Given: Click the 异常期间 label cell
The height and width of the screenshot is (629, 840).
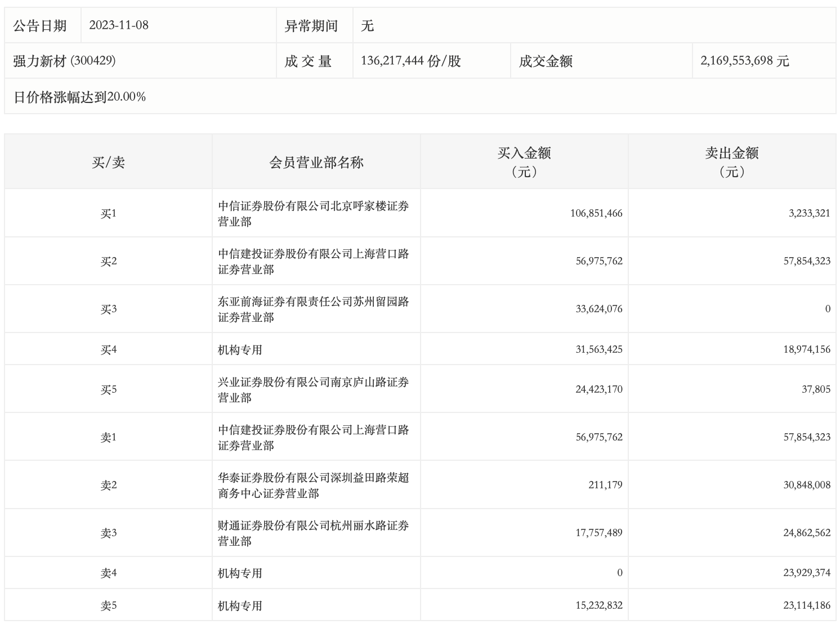Looking at the screenshot, I should [x=311, y=25].
